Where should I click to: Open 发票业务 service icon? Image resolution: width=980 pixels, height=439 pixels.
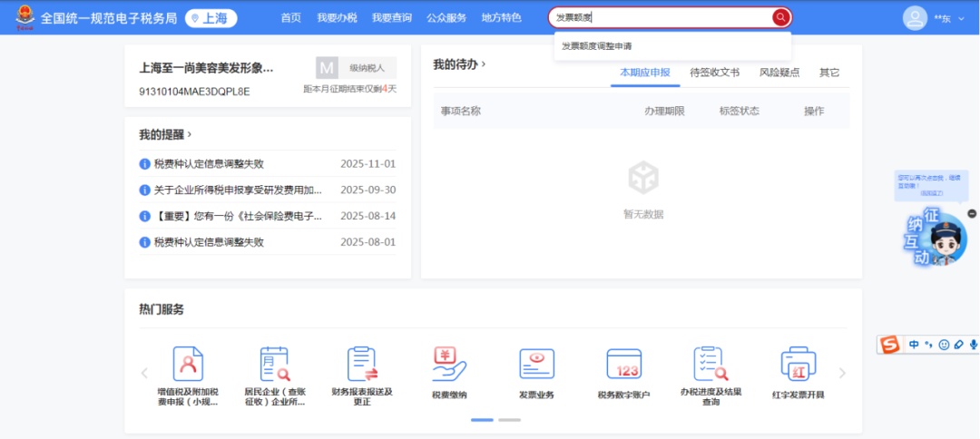(536, 365)
